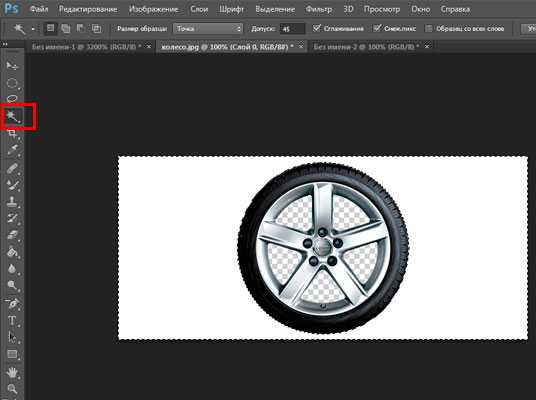Select the Clone Stamp tool

point(12,201)
